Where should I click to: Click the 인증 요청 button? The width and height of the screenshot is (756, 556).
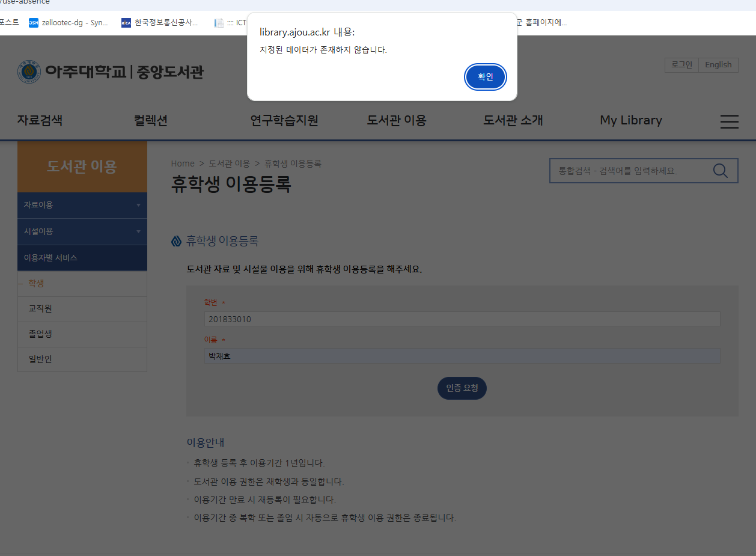462,388
